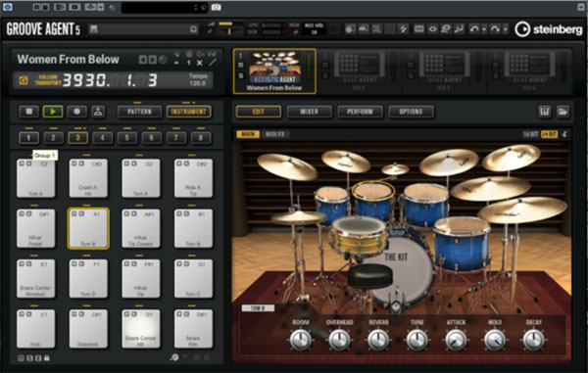Click the lightning bolt toolbar icon
The height and width of the screenshot is (373, 588).
(x=404, y=28)
